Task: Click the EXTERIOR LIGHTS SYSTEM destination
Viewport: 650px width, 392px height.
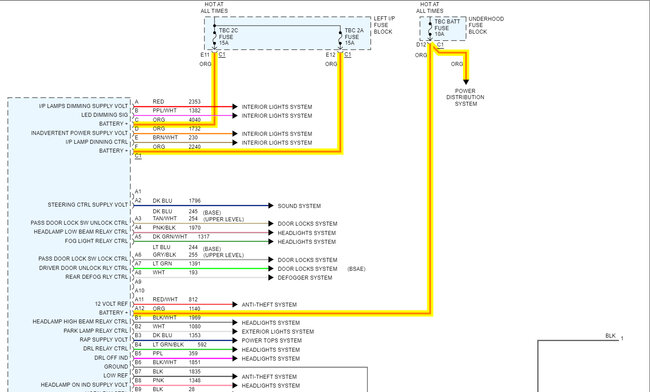Action: click(x=278, y=332)
